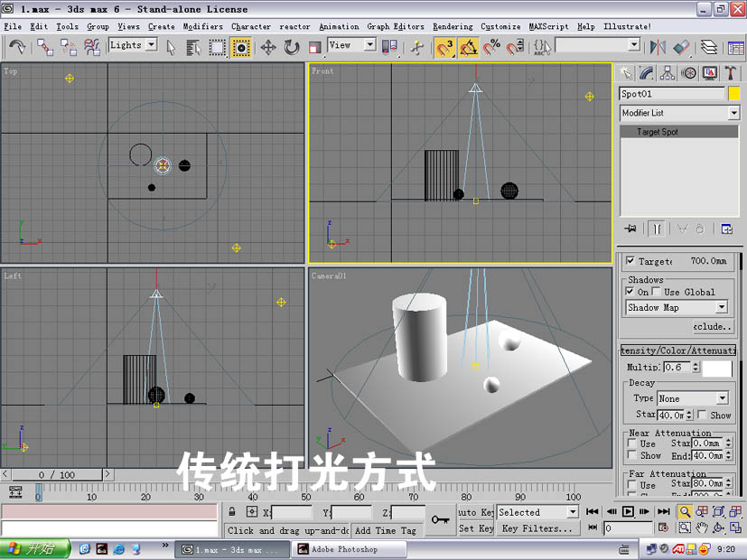Open the Rendering menu
This screenshot has width=747, height=560.
453,27
